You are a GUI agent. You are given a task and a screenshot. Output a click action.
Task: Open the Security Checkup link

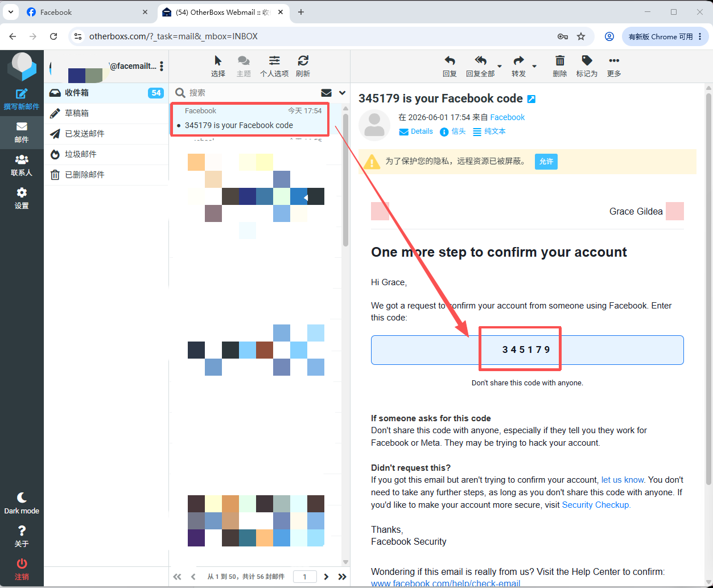click(x=596, y=505)
